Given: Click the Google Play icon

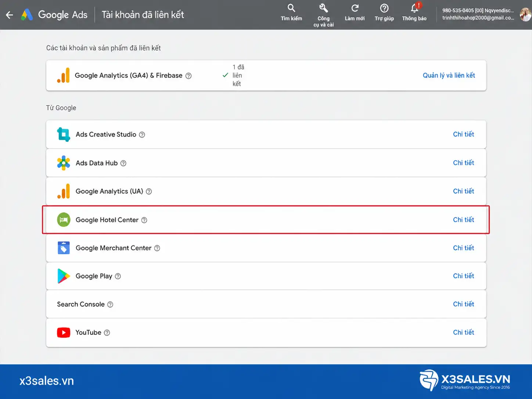Looking at the screenshot, I should point(64,276).
